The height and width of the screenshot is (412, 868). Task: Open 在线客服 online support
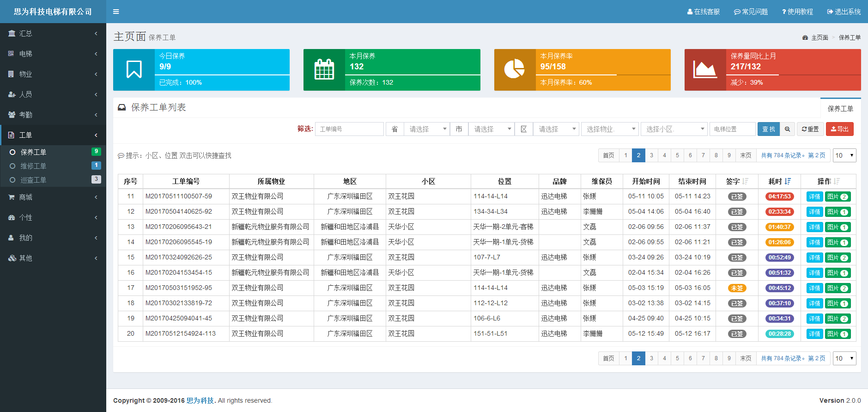(x=704, y=12)
